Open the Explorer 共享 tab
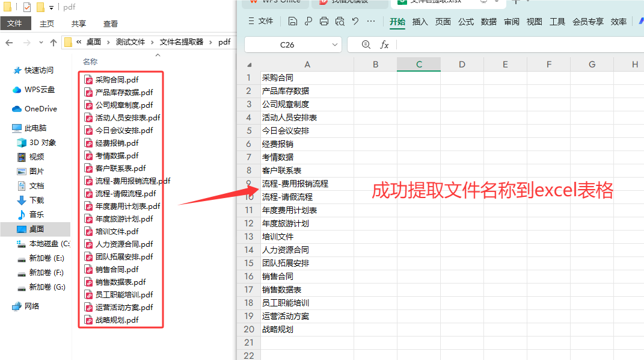 click(78, 24)
